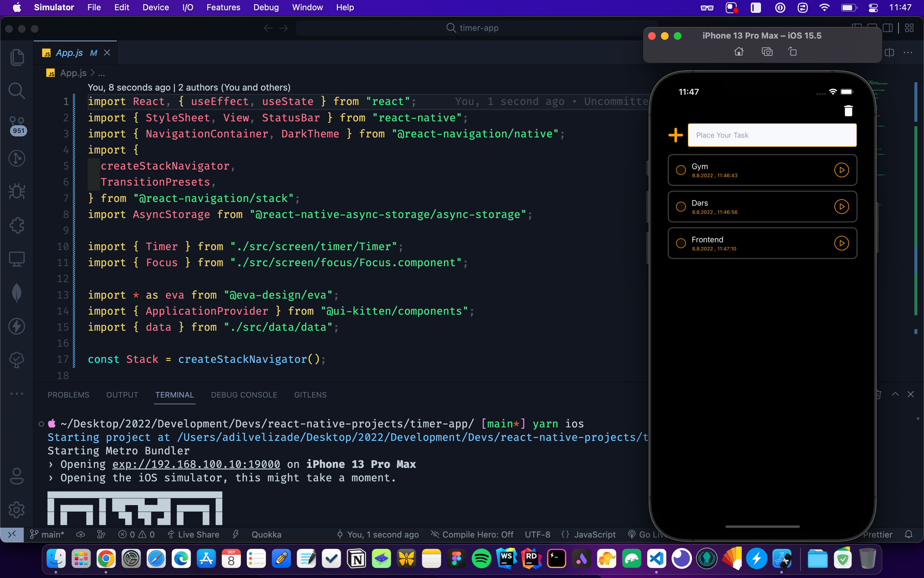This screenshot has height=578, width=924.
Task: Maximize the panel with the chevron up
Action: pos(895,395)
